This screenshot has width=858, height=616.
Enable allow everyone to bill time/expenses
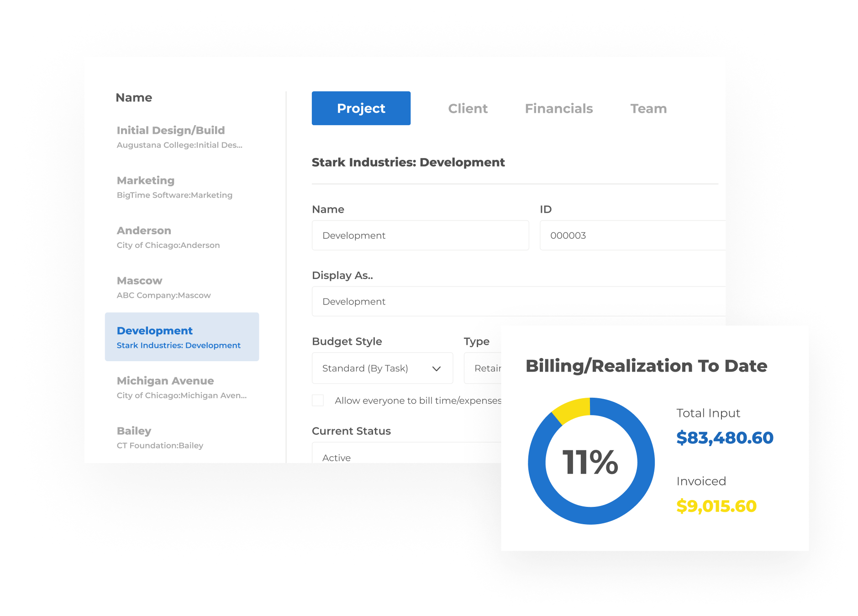tap(318, 400)
